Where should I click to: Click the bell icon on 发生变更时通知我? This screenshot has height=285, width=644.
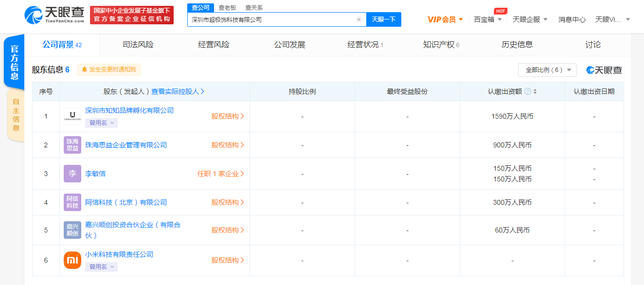pos(84,70)
